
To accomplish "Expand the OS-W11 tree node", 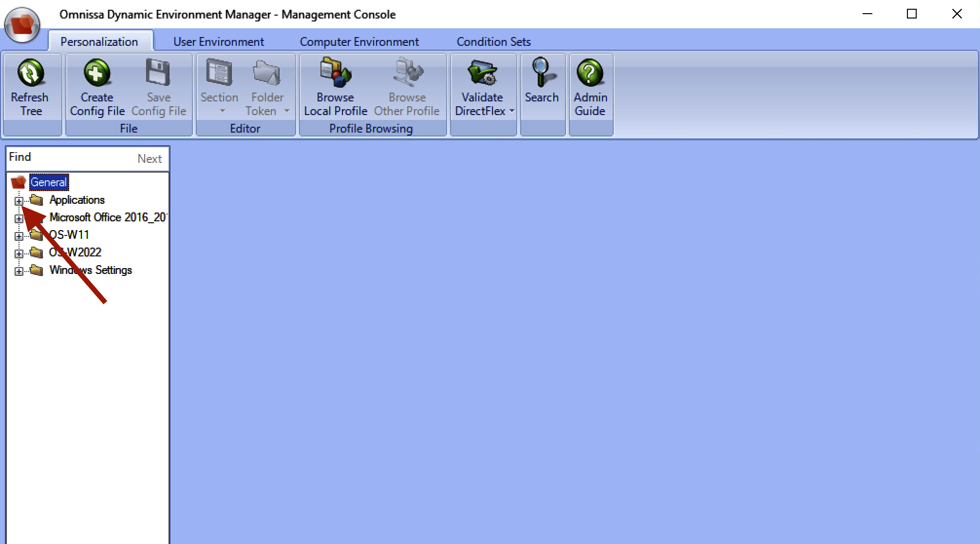I will (x=19, y=236).
